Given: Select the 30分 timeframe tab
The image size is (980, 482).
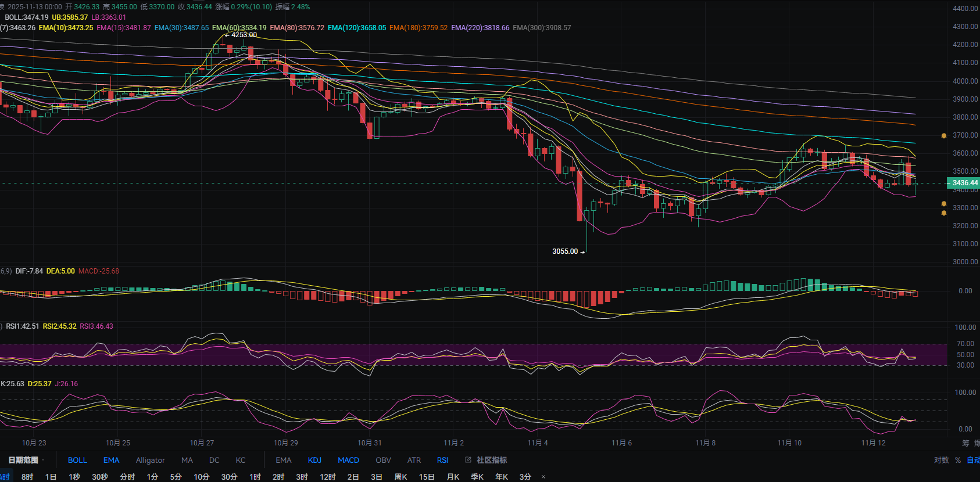Looking at the screenshot, I should [x=229, y=477].
